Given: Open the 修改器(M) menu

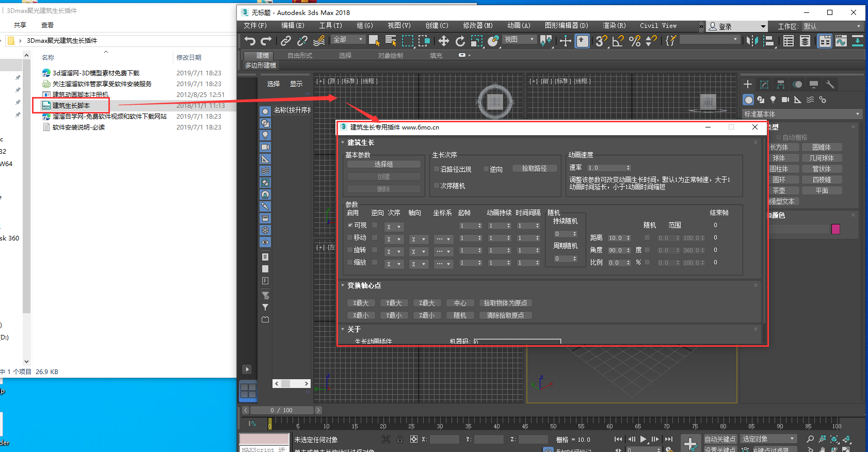Looking at the screenshot, I should (478, 26).
